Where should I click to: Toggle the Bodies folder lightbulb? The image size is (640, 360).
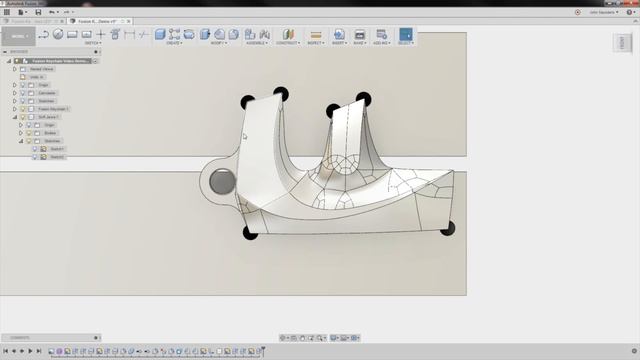tap(29, 133)
